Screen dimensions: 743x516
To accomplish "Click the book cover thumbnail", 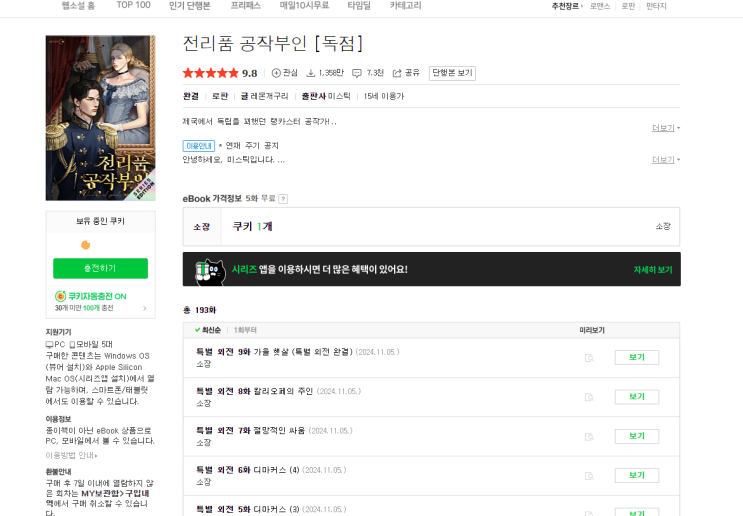I will pyautogui.click(x=100, y=118).
